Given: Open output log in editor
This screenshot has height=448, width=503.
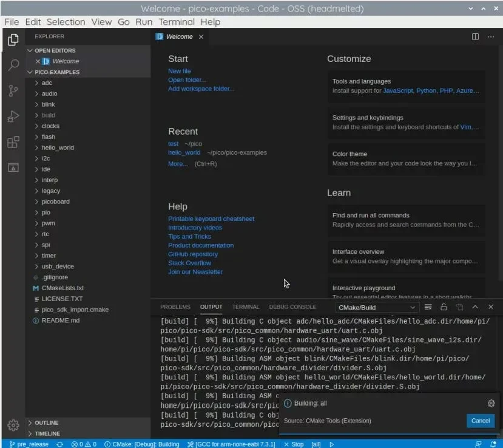Looking at the screenshot, I should point(459,307).
